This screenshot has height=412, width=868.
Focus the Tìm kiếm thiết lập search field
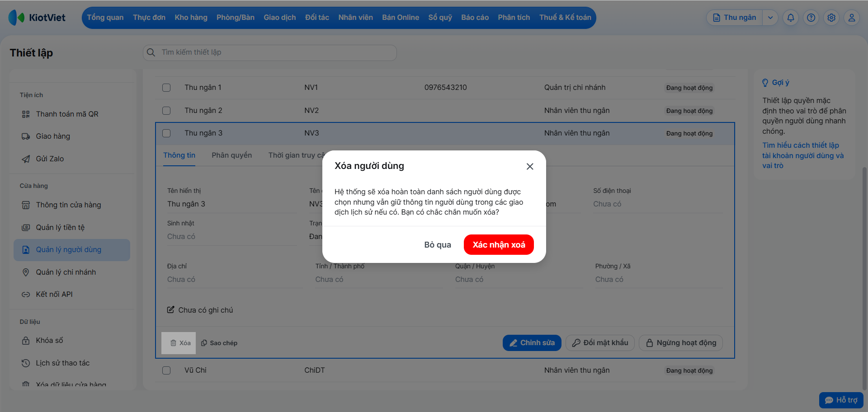(270, 52)
